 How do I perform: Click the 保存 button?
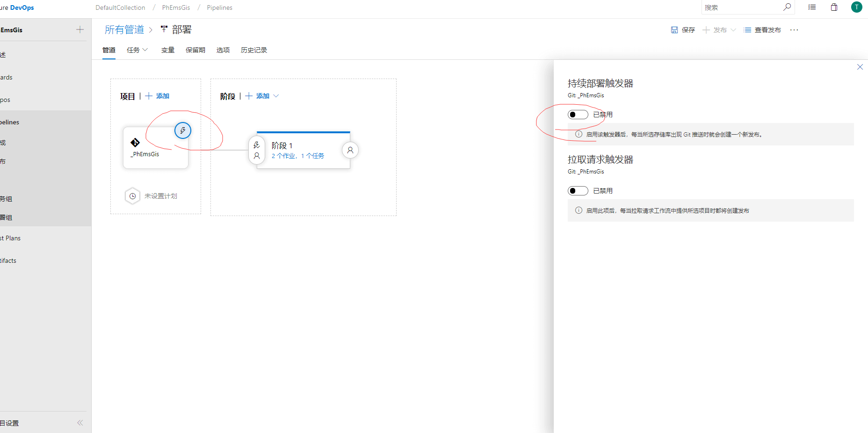683,30
